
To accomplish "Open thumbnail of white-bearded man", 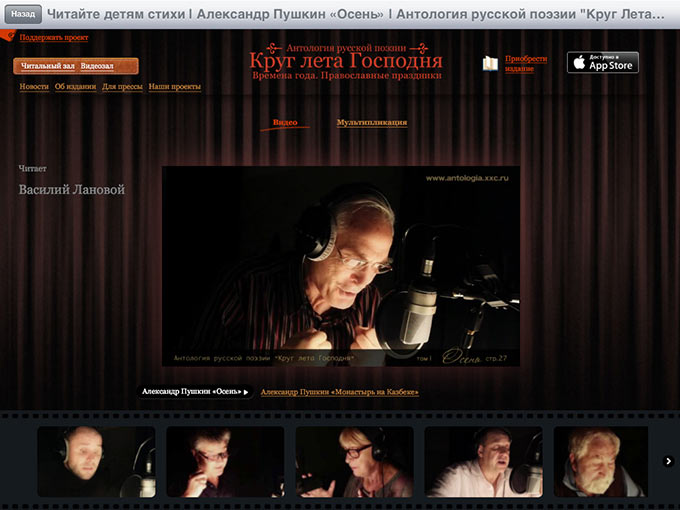I will [x=601, y=461].
